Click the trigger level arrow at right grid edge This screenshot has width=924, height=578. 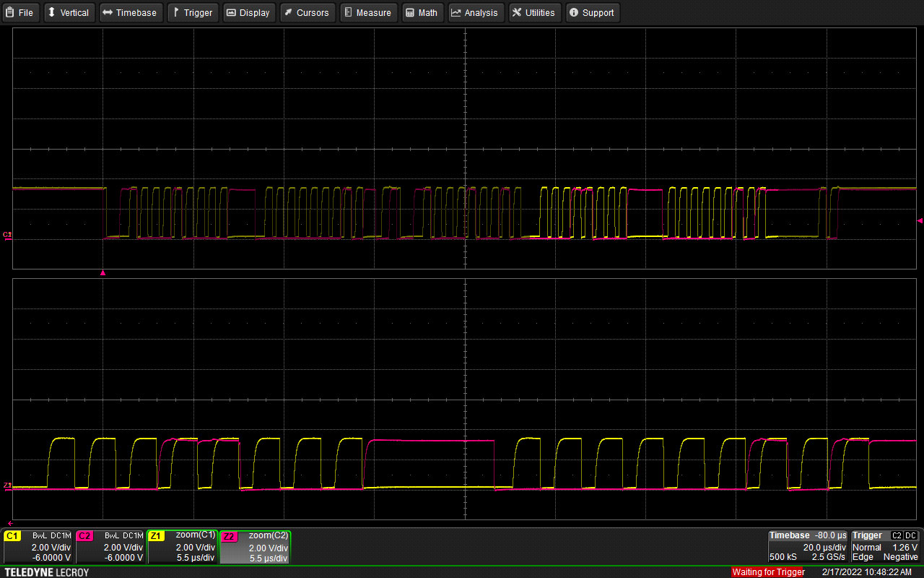[x=919, y=221]
